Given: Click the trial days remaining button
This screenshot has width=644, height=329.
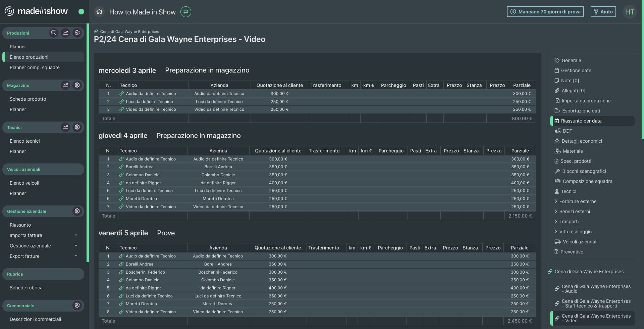Looking at the screenshot, I should click(x=545, y=12).
